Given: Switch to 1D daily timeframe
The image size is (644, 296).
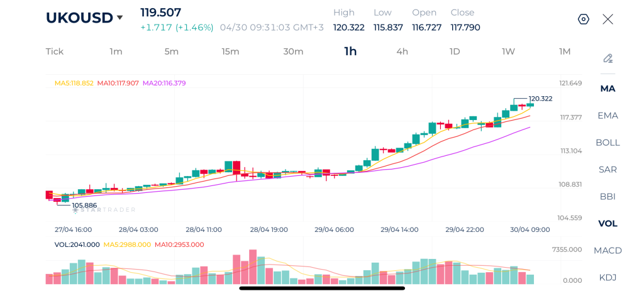Looking at the screenshot, I should 454,52.
